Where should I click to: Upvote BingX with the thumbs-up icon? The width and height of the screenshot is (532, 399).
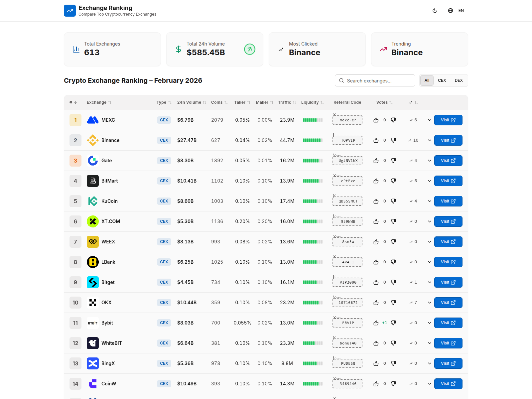point(376,363)
